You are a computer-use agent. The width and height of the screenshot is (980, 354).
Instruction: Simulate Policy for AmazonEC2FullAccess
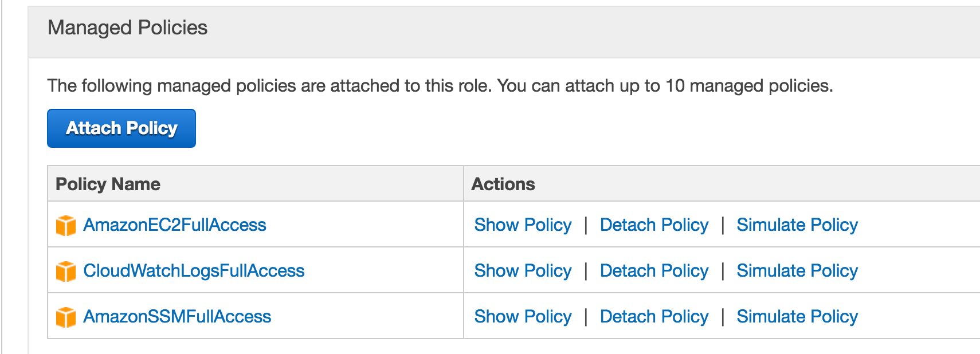tap(797, 225)
